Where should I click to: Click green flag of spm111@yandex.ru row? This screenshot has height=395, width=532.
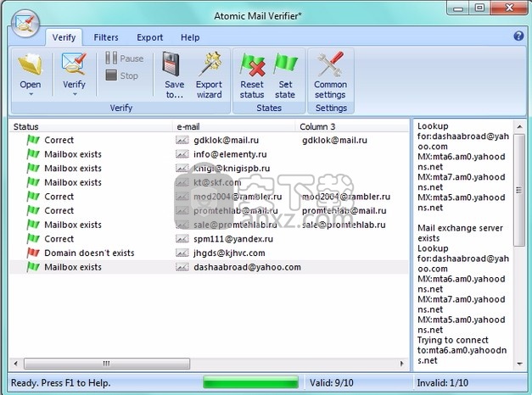(33, 239)
